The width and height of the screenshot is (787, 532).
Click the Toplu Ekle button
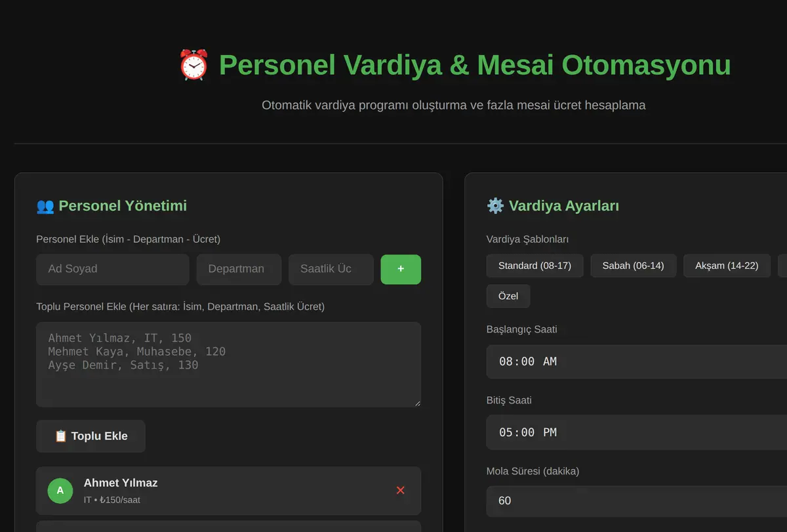[x=91, y=436]
